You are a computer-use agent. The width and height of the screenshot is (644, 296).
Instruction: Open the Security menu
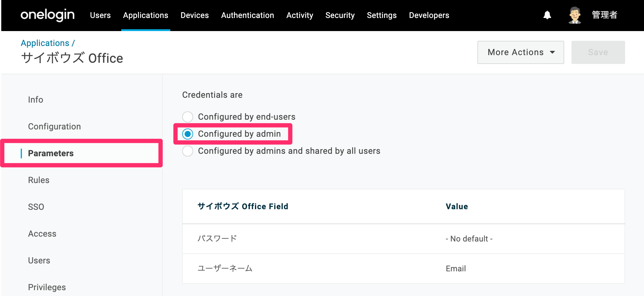(x=340, y=15)
